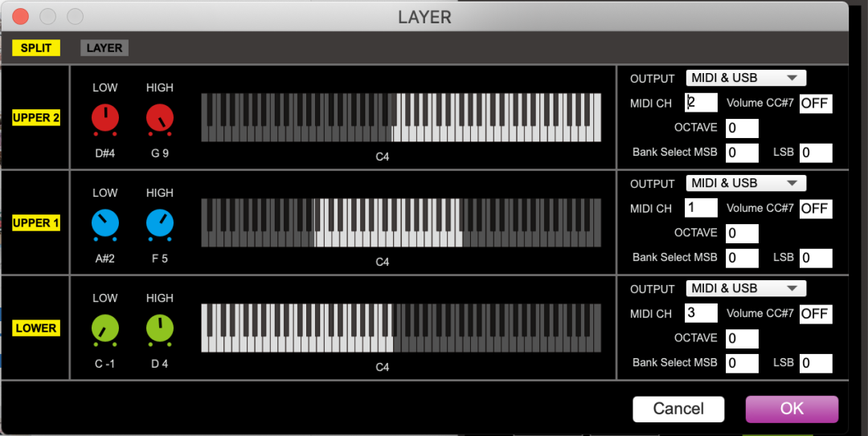
Task: Click the G 9 high note value
Action: 159,153
